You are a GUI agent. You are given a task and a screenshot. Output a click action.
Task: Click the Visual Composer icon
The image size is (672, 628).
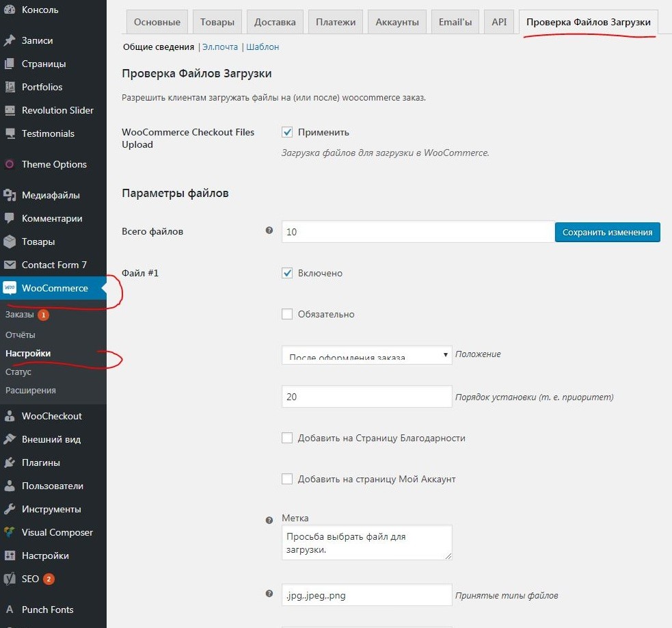(x=10, y=532)
